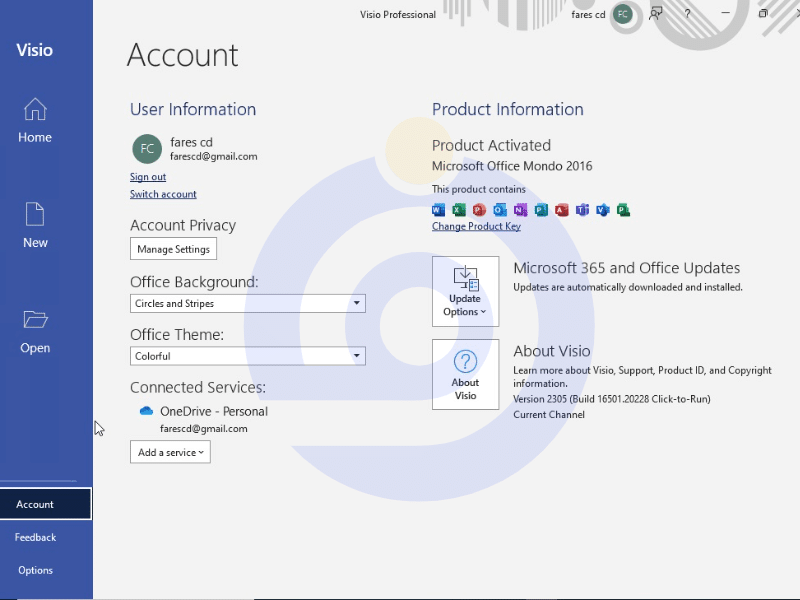Click the fares cd name in title bar

point(588,14)
